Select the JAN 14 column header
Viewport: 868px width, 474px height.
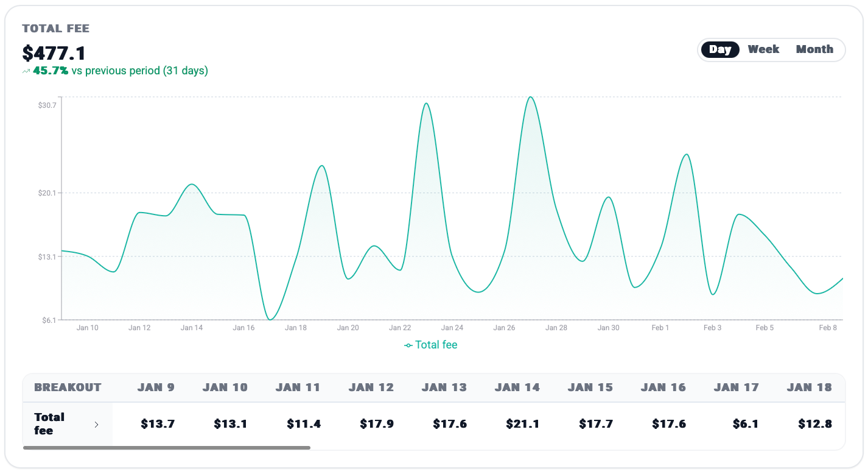coord(517,387)
